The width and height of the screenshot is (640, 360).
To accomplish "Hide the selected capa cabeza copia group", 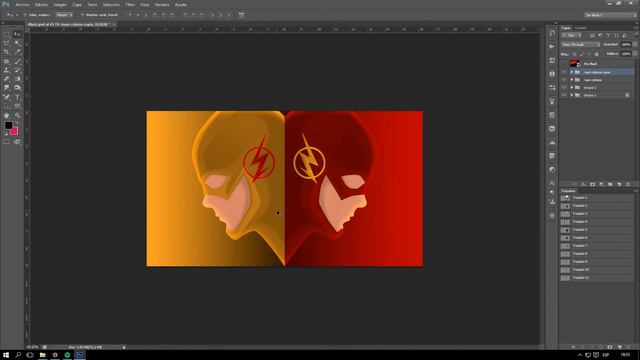I will 564,72.
